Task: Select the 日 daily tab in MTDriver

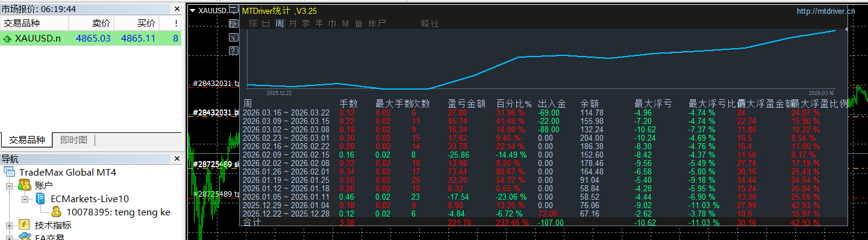Action: (266, 23)
